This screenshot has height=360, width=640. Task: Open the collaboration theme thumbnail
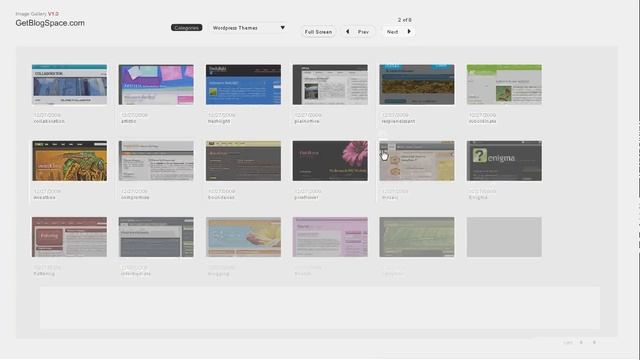[x=69, y=84]
